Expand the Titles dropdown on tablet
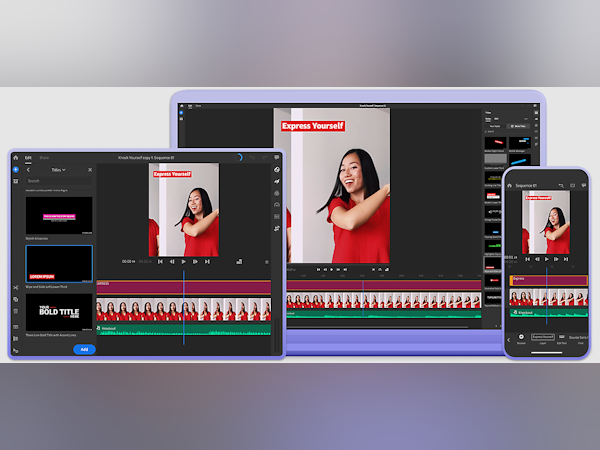 coord(59,170)
